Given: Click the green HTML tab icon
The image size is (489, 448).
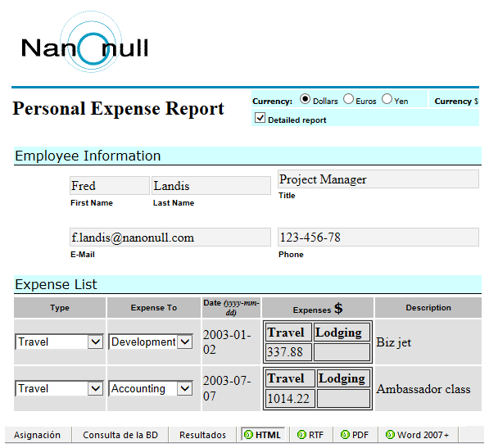Looking at the screenshot, I should pyautogui.click(x=248, y=434).
